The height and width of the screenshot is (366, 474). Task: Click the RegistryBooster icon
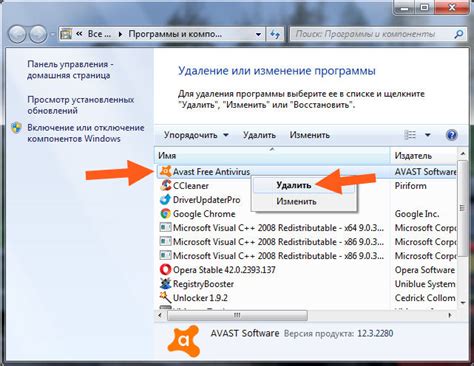[x=166, y=284]
